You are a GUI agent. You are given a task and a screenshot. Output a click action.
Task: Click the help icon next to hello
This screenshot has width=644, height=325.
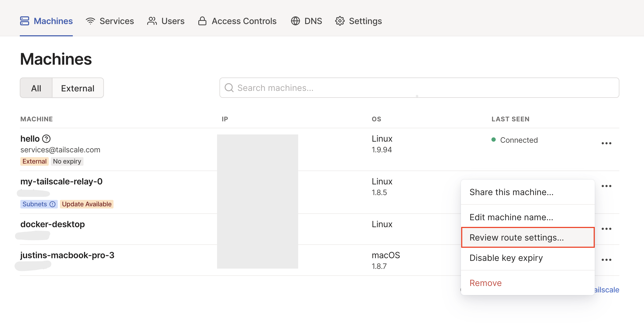[x=47, y=139]
